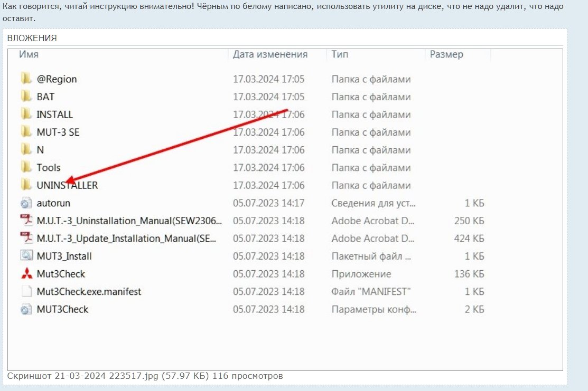
Task: Sort by the Дата изменения column header
Action: [270, 54]
